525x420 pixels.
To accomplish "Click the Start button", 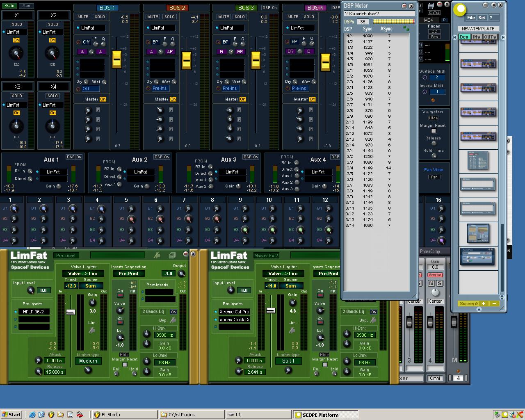I will (x=11, y=415).
